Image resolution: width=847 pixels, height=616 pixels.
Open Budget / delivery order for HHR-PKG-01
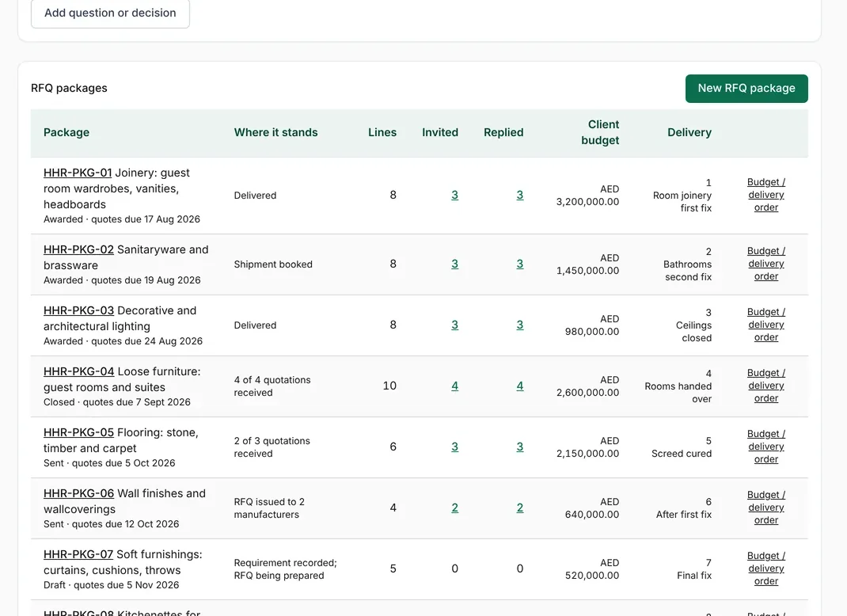pyautogui.click(x=766, y=195)
